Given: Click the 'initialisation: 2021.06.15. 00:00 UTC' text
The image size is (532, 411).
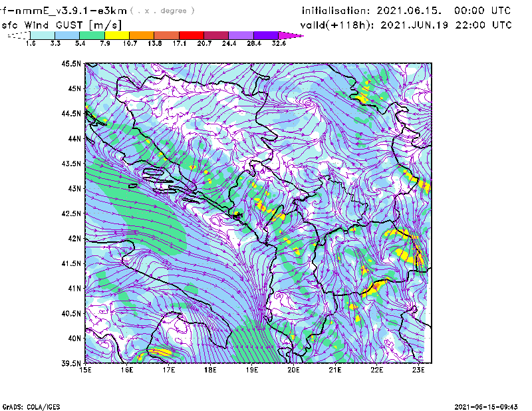Looking at the screenshot, I should point(406,11).
